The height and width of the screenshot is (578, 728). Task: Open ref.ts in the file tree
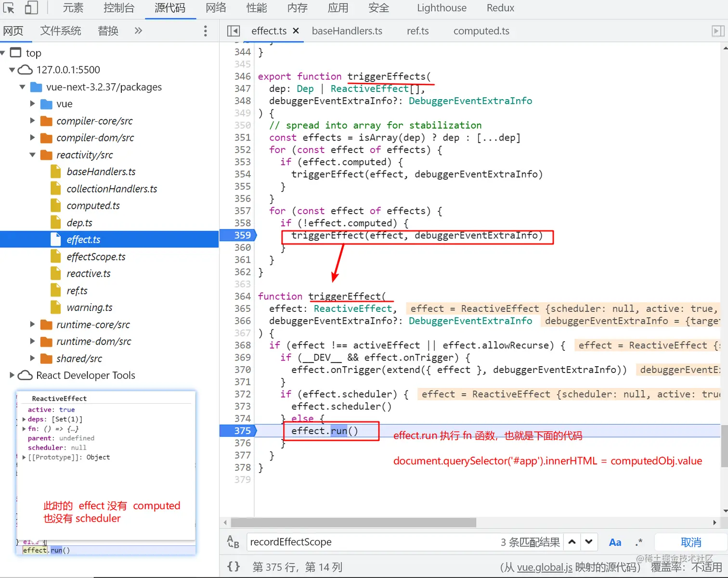click(77, 291)
